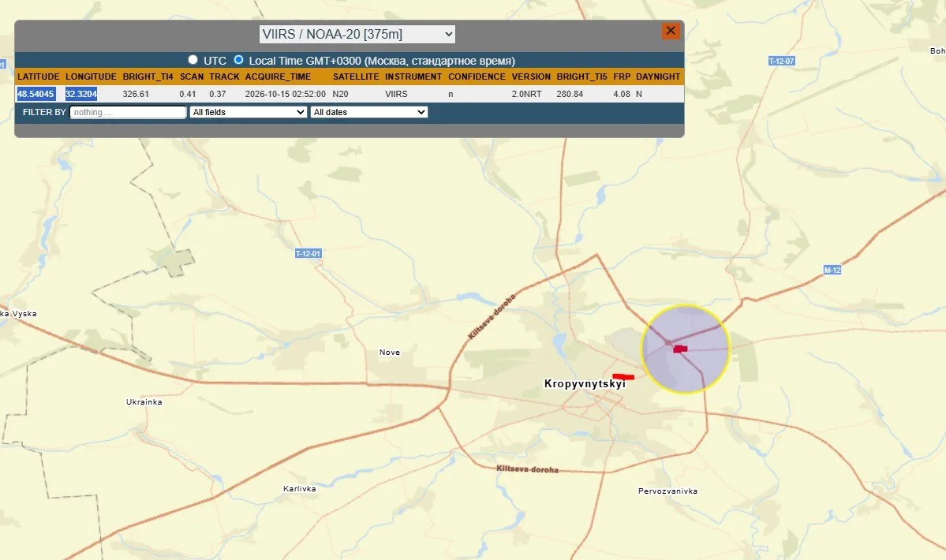Viewport: 946px width, 560px height.
Task: Sort by ACQUIRE_TIME column header
Action: (279, 77)
